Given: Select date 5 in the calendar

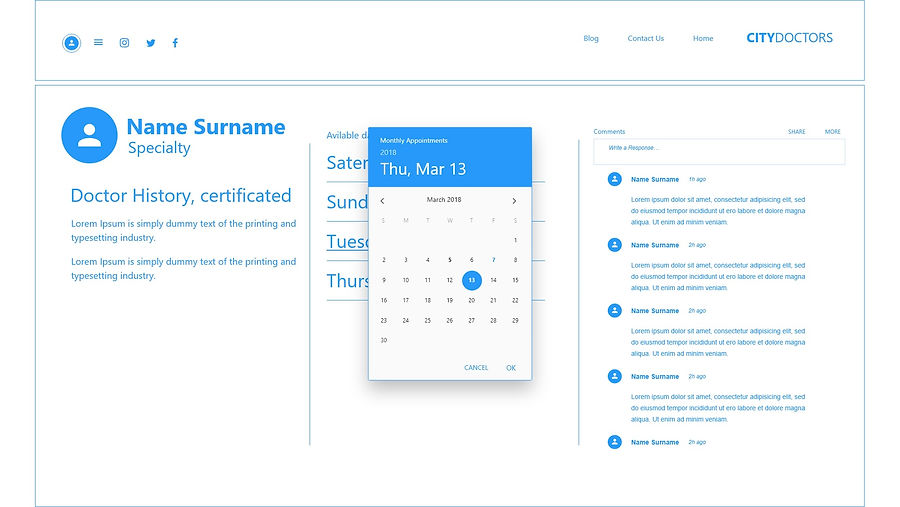Looking at the screenshot, I should pyautogui.click(x=449, y=260).
